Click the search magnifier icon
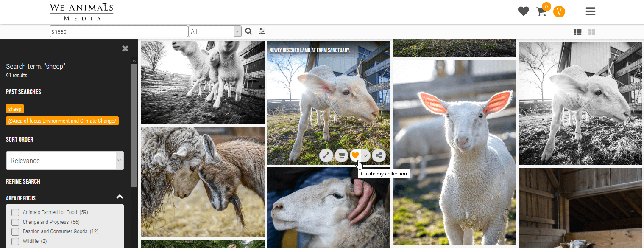This screenshot has height=248, width=644. coord(248,31)
